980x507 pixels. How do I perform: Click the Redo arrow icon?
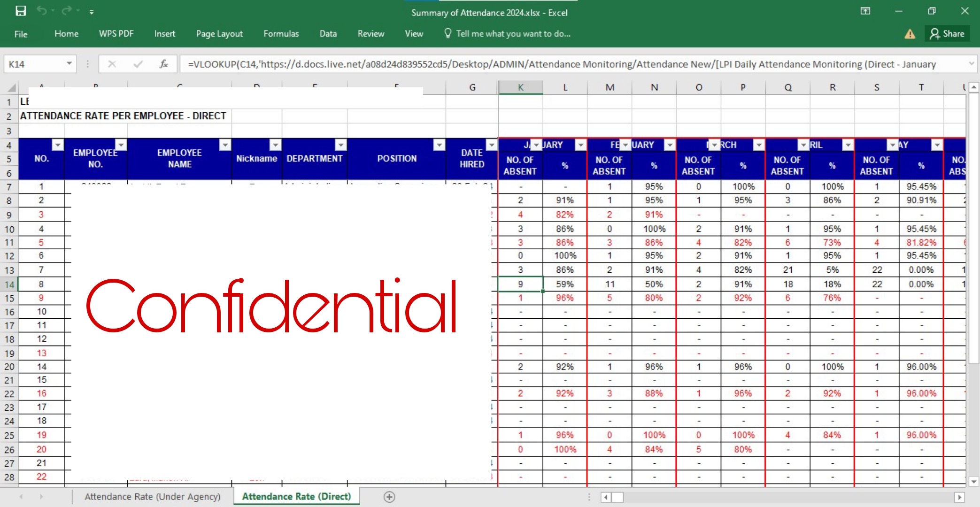(x=67, y=11)
